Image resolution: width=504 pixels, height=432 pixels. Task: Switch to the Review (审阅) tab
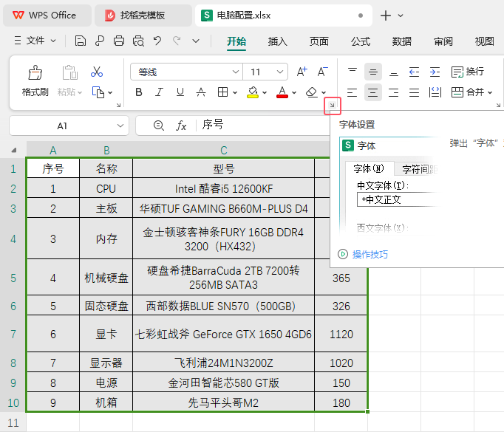pos(443,41)
